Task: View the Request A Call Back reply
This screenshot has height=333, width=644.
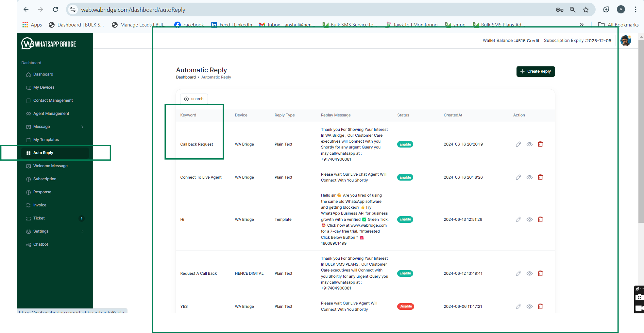Action: tap(530, 273)
